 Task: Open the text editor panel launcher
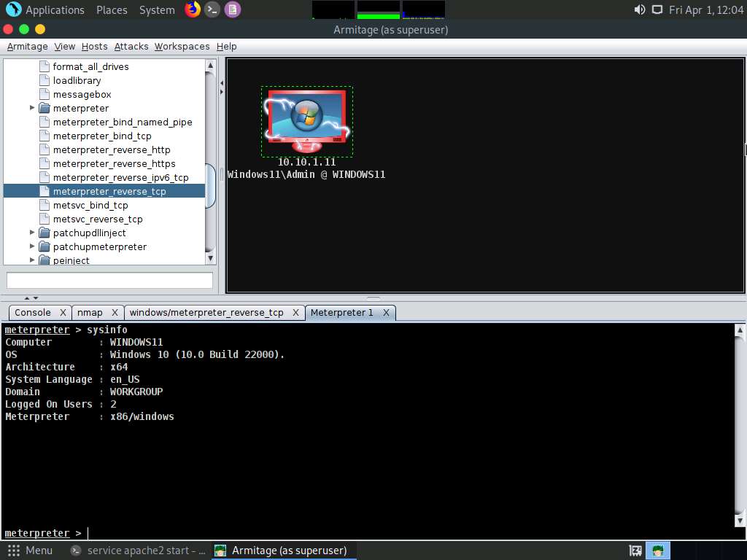coord(232,9)
